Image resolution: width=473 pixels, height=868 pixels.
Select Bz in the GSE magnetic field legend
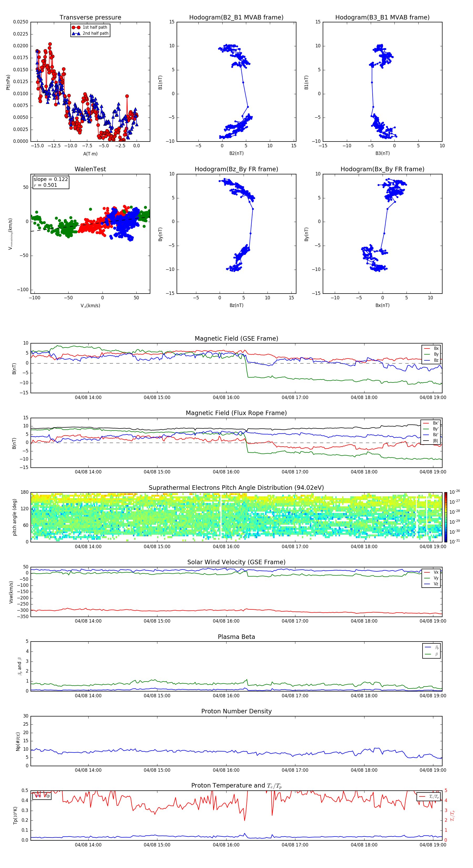point(431,360)
